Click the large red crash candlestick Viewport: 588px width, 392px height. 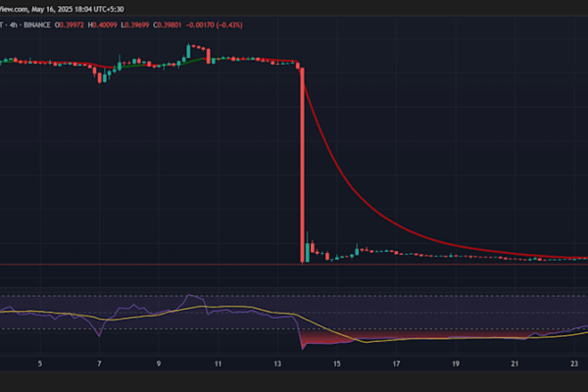302,165
